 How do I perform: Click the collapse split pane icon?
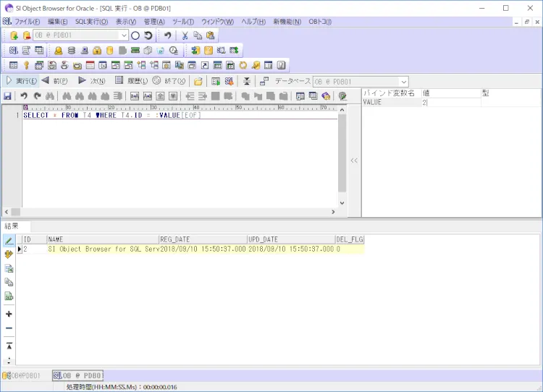247,81
